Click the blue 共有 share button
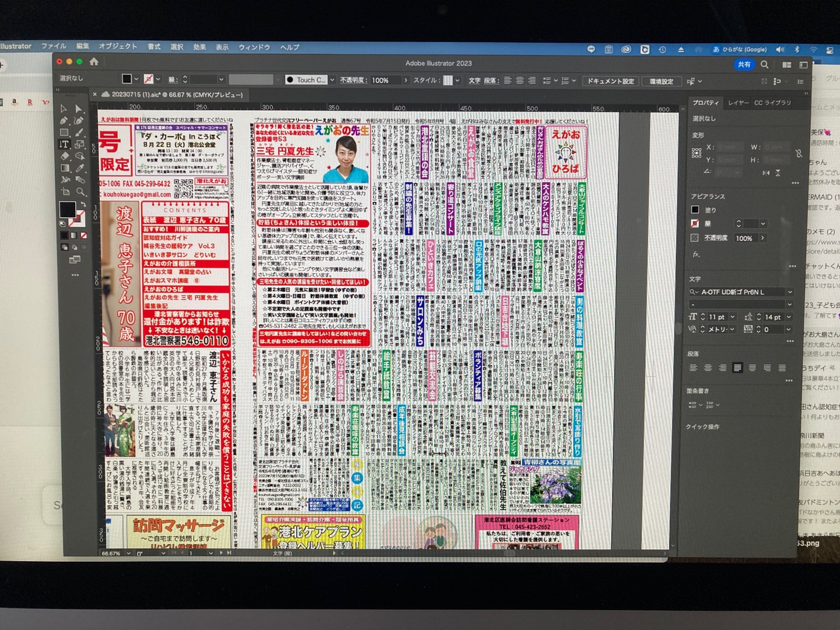This screenshot has height=630, width=840. tap(744, 65)
